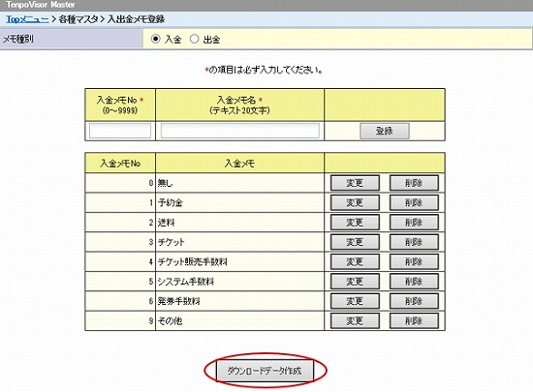Edit the 送料 memo entry

click(355, 223)
